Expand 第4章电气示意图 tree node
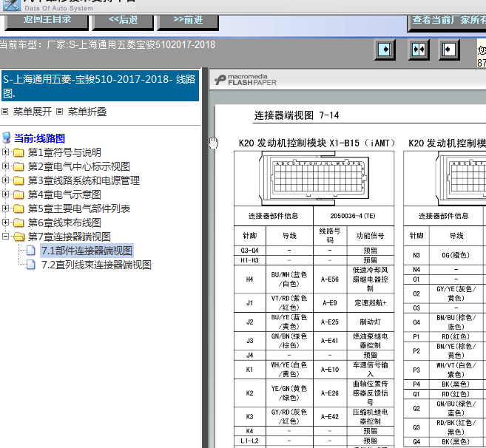The image size is (486, 448). tap(5, 194)
